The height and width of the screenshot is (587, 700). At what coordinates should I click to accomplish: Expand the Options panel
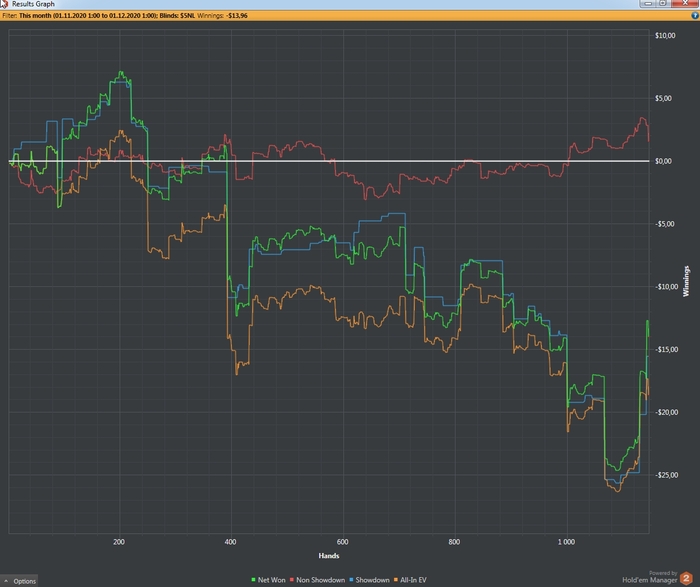pyautogui.click(x=19, y=581)
